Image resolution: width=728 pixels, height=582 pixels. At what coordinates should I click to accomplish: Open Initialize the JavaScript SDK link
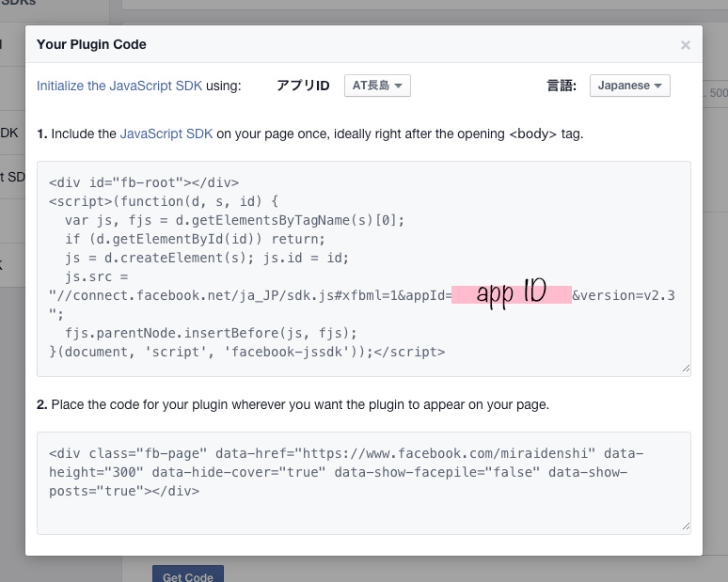pos(119,86)
